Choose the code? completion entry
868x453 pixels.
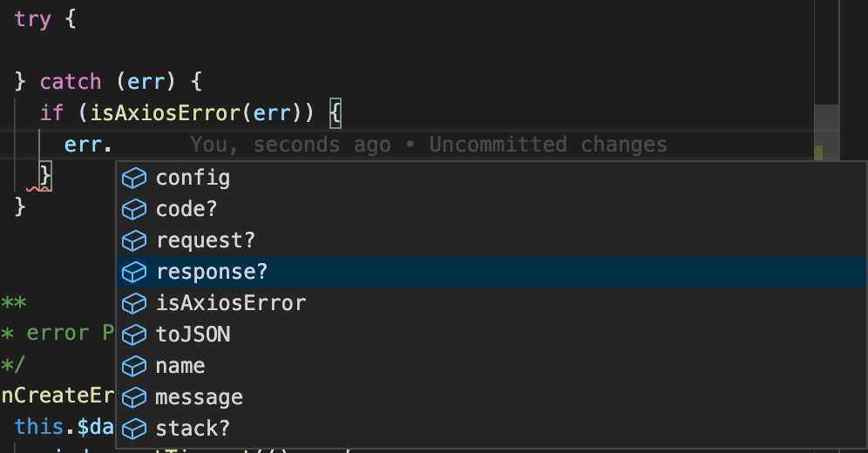pyautogui.click(x=492, y=210)
